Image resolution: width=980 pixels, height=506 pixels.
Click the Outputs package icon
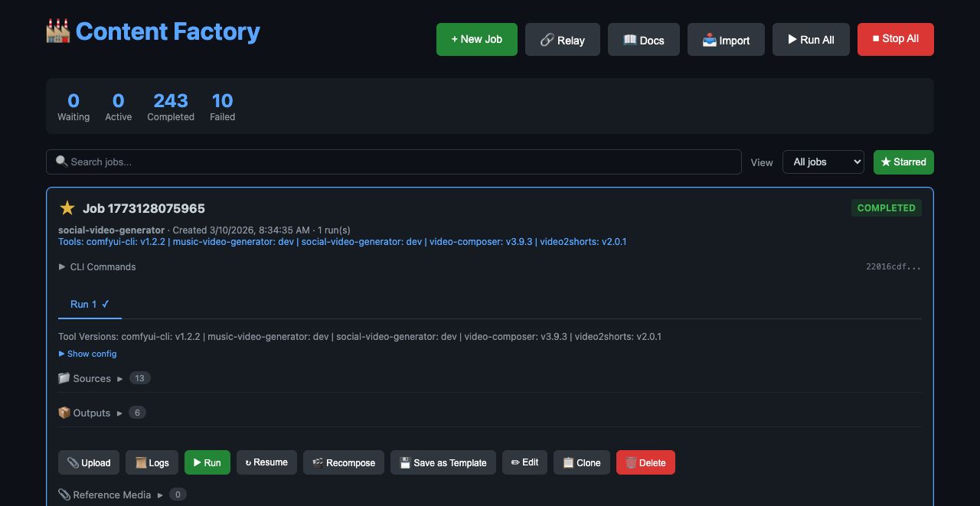coord(64,413)
